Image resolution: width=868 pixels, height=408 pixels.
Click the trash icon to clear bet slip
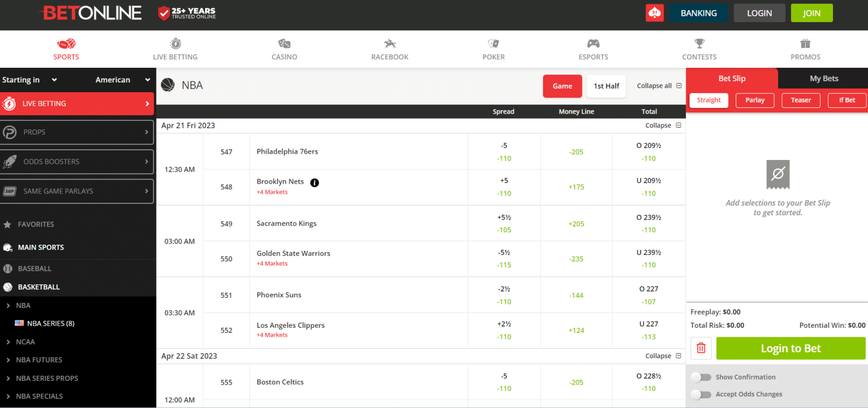point(701,348)
